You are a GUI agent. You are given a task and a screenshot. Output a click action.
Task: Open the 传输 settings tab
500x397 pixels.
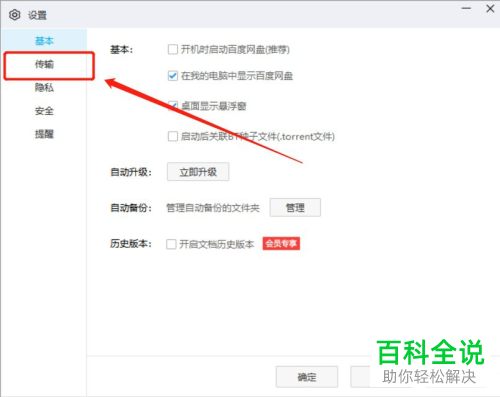point(44,64)
